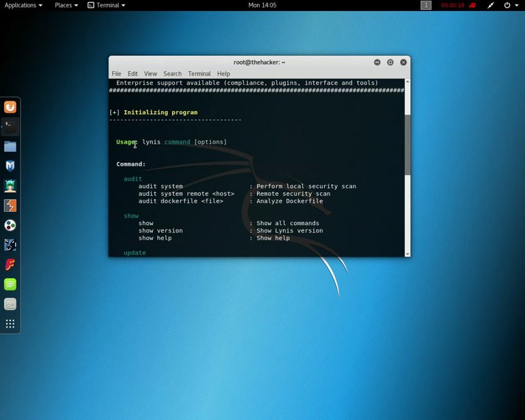Expand the Applications menu in top bar
Screen dimensions: 525x420
pyautogui.click(x=23, y=5)
